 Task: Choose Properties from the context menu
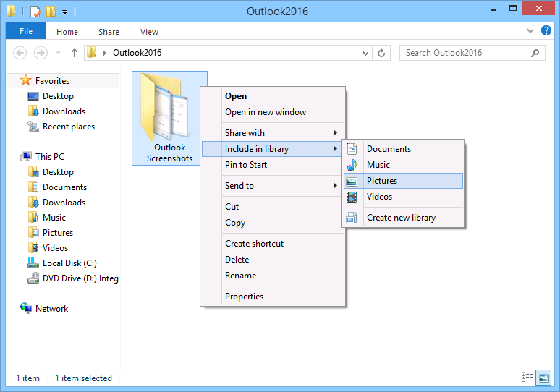244,297
